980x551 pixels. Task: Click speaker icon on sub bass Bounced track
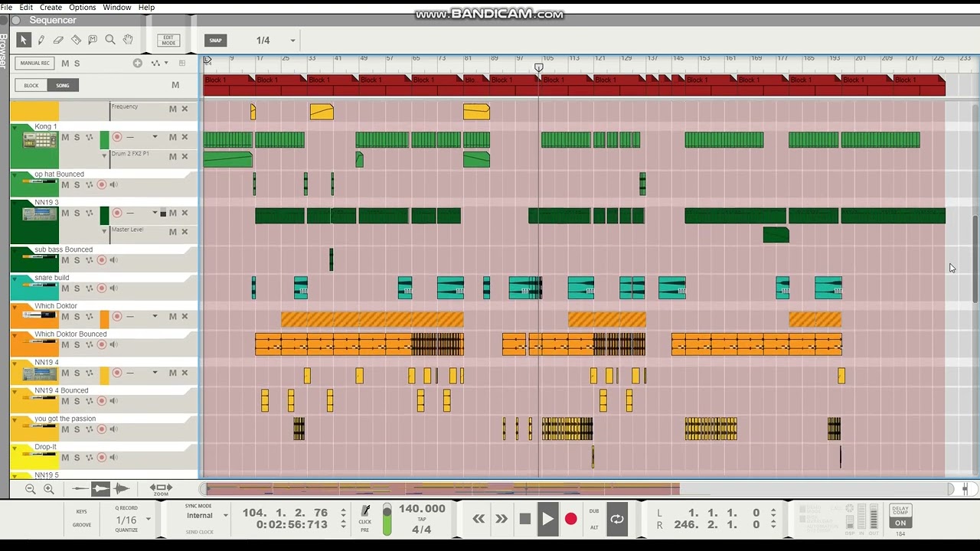coord(114,260)
